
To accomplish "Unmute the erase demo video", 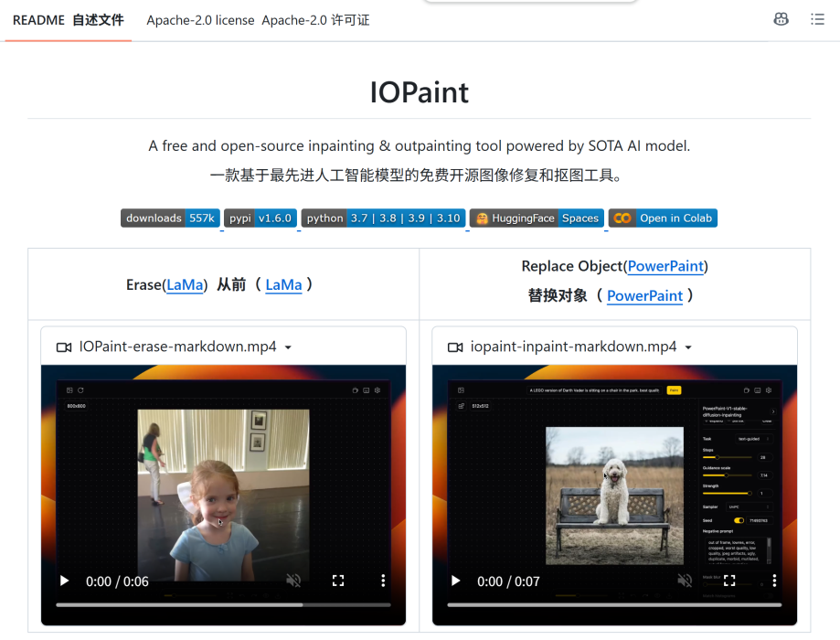I will pos(293,581).
